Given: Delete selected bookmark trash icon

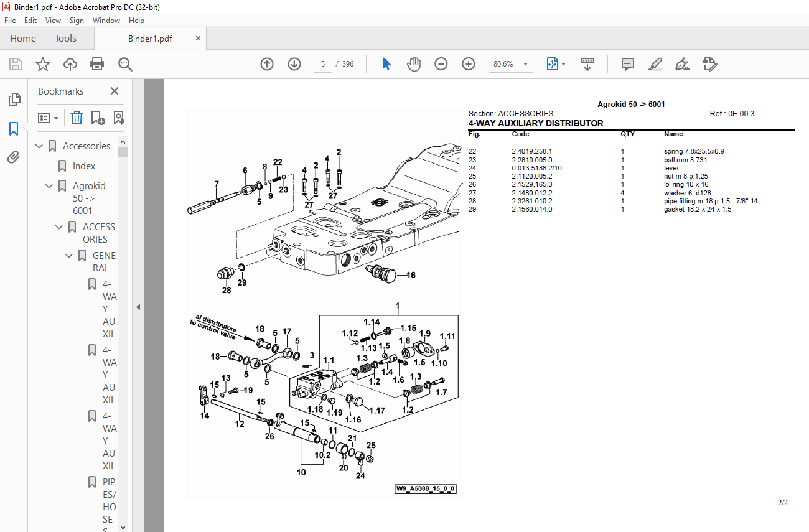Looking at the screenshot, I should point(77,118).
